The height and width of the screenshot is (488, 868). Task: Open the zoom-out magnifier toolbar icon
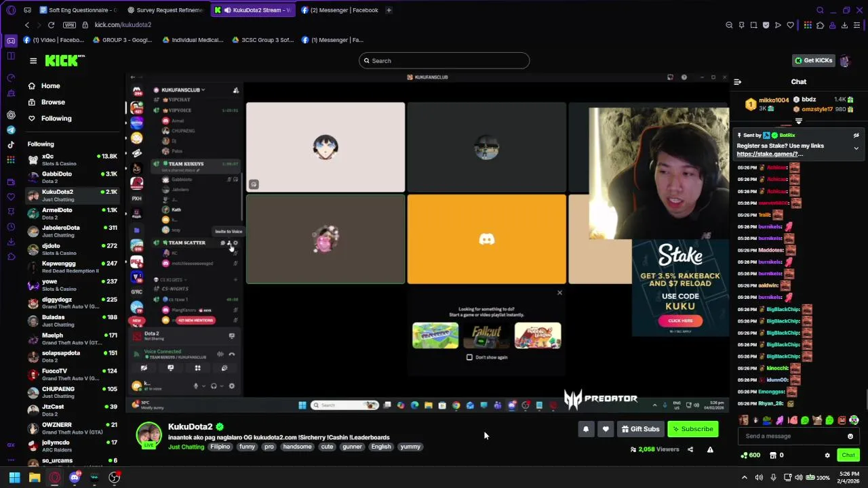(x=729, y=25)
